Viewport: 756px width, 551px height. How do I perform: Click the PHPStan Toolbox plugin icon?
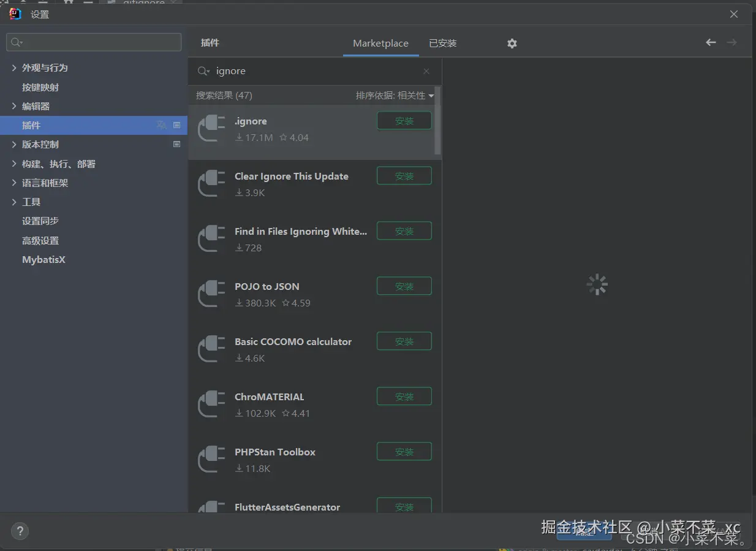tap(212, 460)
